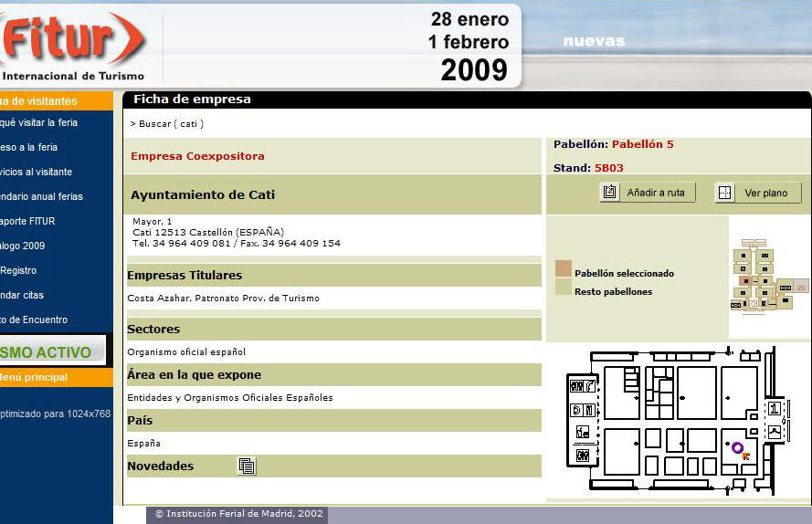This screenshot has width=812, height=524.
Task: Click the telephone and fax line
Action: coord(237,244)
